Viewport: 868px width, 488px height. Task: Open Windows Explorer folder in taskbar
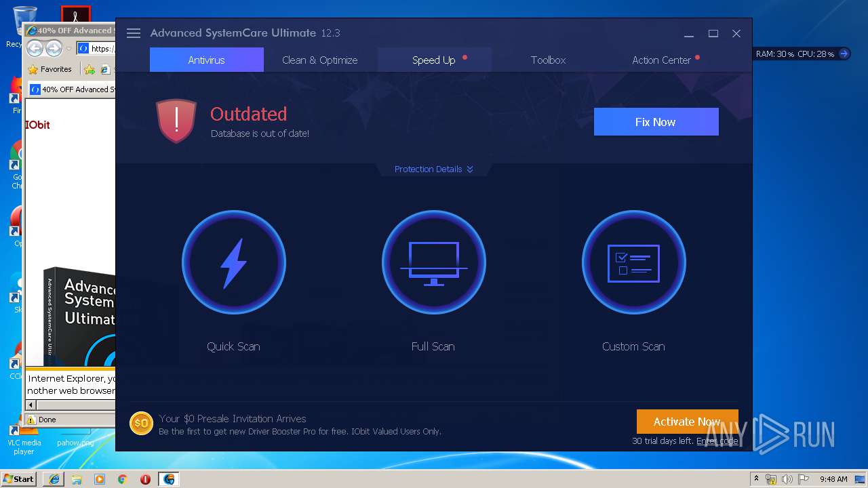coord(77,479)
